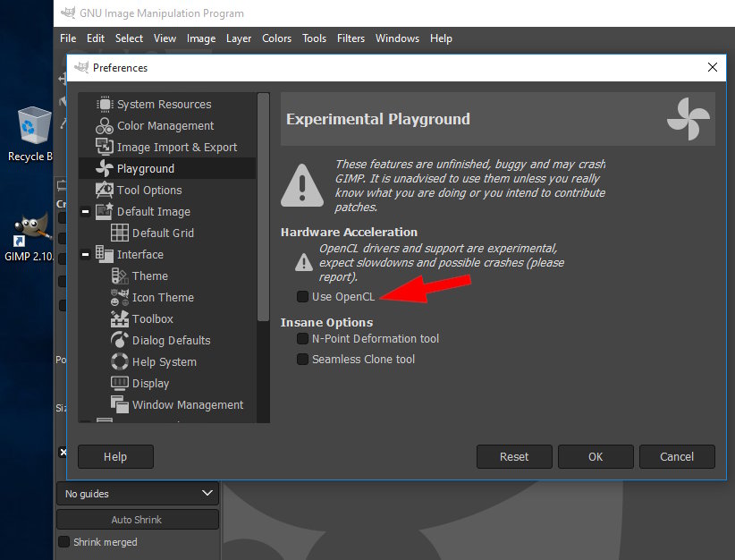This screenshot has width=735, height=560.
Task: Open the Filters menu
Action: (351, 38)
